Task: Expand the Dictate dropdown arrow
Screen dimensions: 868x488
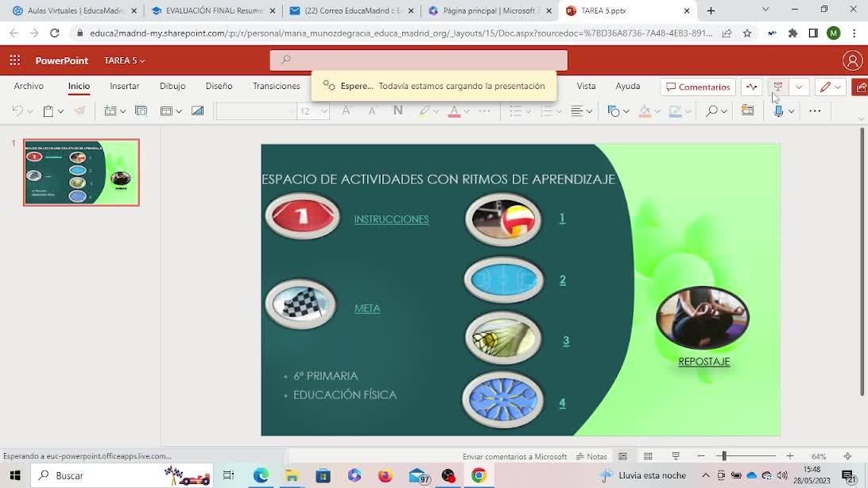Action: pos(791,112)
